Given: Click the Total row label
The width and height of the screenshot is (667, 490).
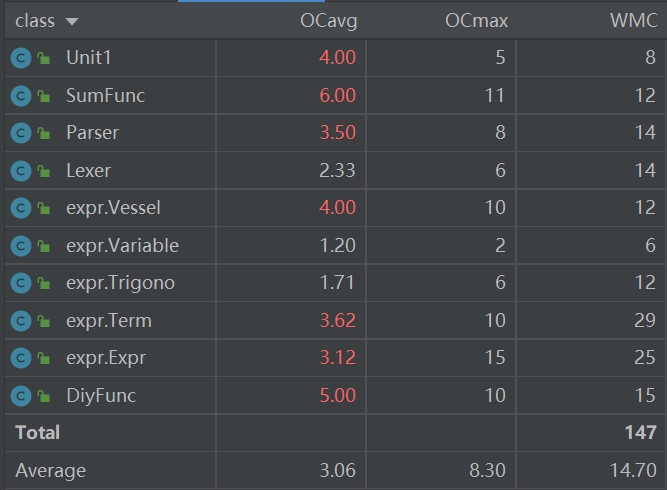Looking at the screenshot, I should [x=37, y=433].
